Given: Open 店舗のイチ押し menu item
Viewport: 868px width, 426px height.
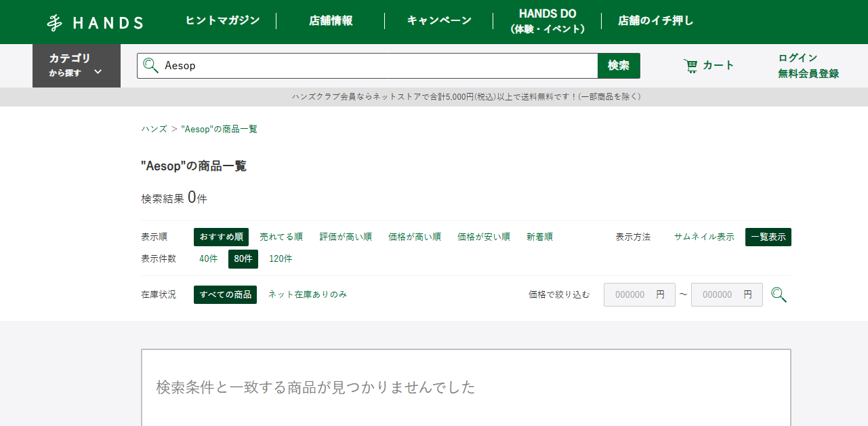Looking at the screenshot, I should click(x=656, y=20).
